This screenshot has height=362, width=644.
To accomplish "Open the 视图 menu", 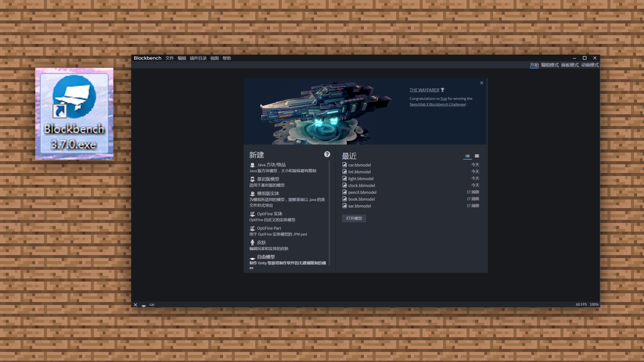I will (x=214, y=58).
